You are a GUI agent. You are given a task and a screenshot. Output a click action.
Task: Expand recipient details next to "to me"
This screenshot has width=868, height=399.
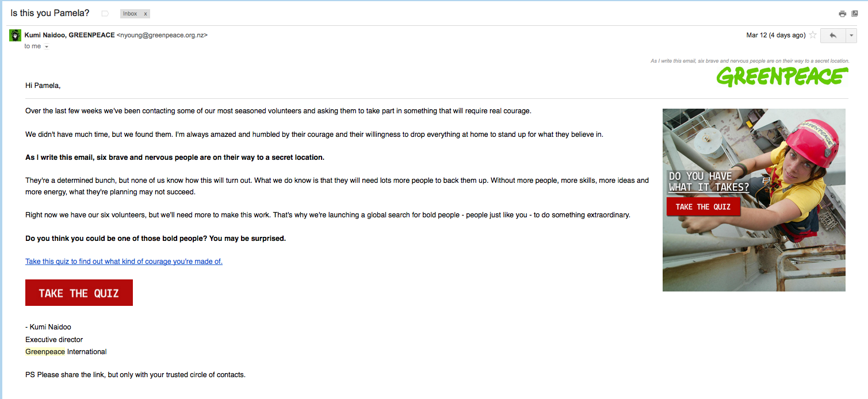(47, 47)
